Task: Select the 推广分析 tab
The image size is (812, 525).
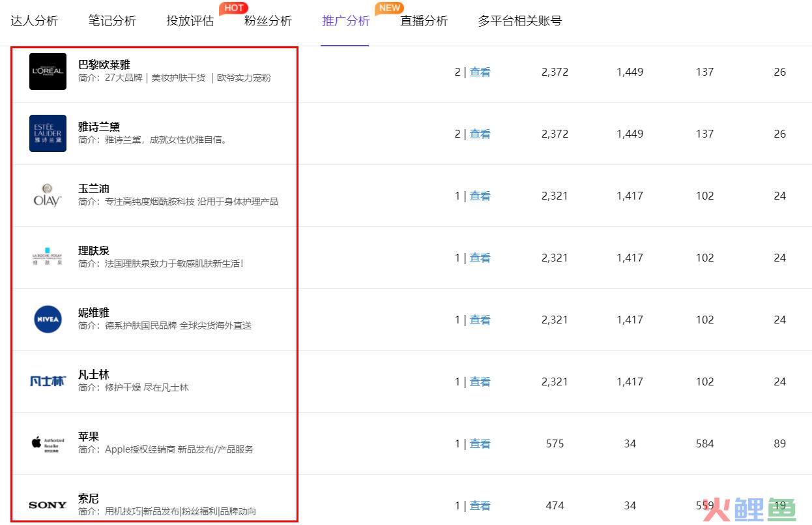Action: coord(345,21)
